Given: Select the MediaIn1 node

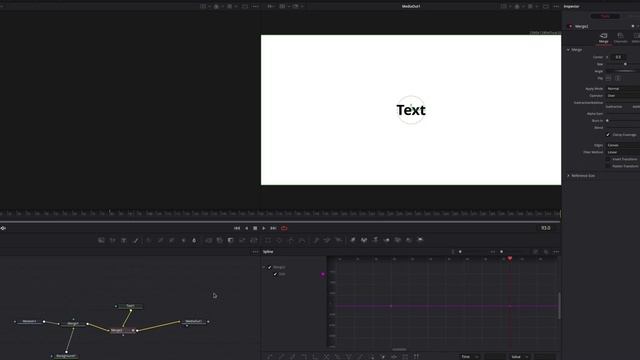Looking at the screenshot, I should click(29, 322).
